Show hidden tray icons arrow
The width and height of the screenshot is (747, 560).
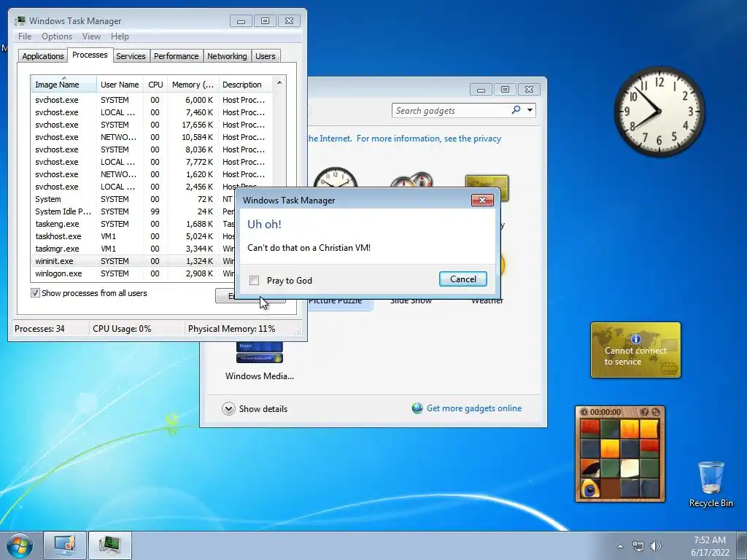point(620,546)
